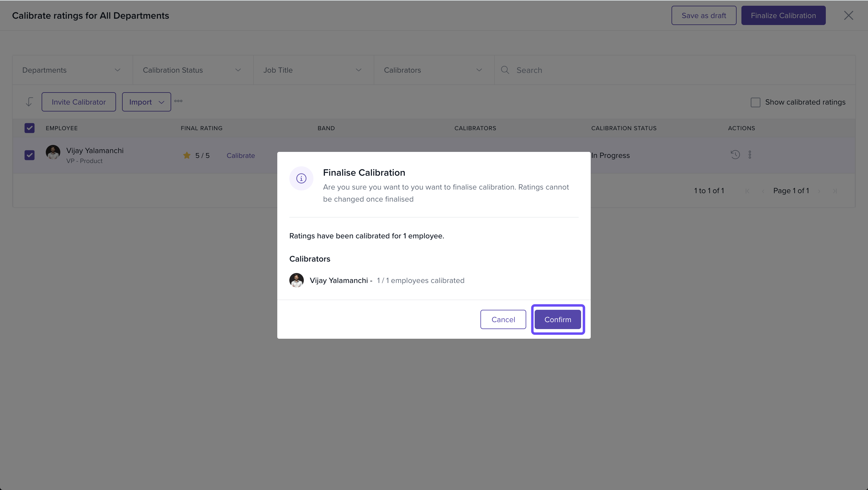The width and height of the screenshot is (868, 490).
Task: Close the calibration panel with X
Action: click(x=848, y=15)
